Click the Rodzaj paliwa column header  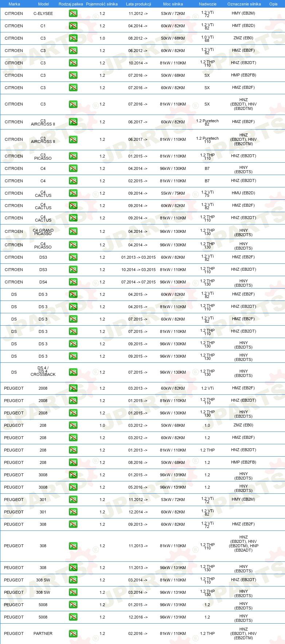click(71, 4)
